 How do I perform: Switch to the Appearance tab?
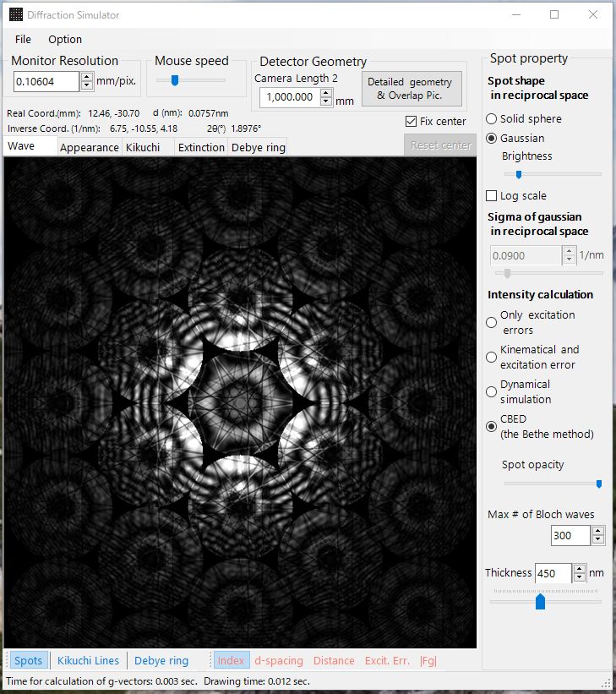tap(90, 147)
